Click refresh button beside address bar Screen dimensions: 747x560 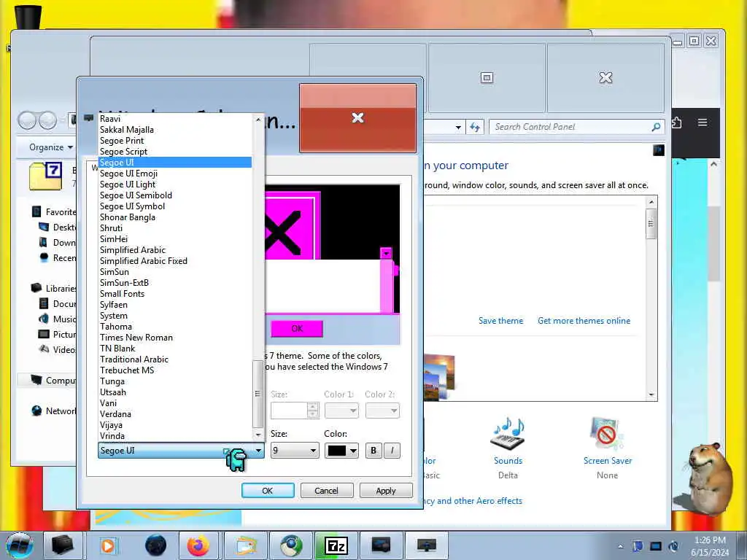[475, 127]
